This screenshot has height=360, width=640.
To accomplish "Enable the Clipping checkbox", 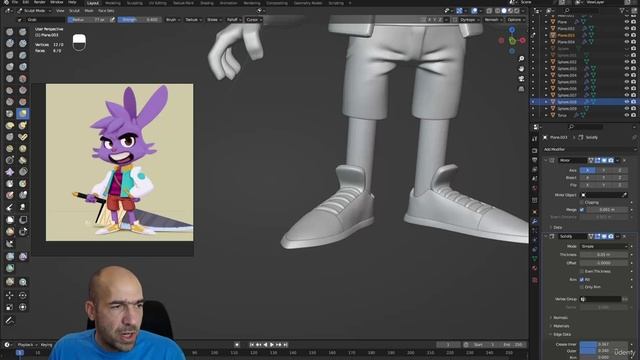I will click(x=582, y=202).
